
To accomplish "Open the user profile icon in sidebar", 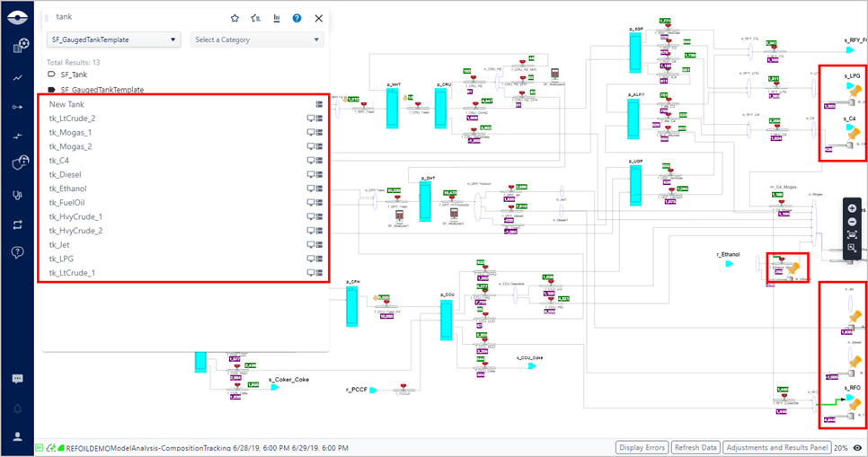I will tap(17, 436).
